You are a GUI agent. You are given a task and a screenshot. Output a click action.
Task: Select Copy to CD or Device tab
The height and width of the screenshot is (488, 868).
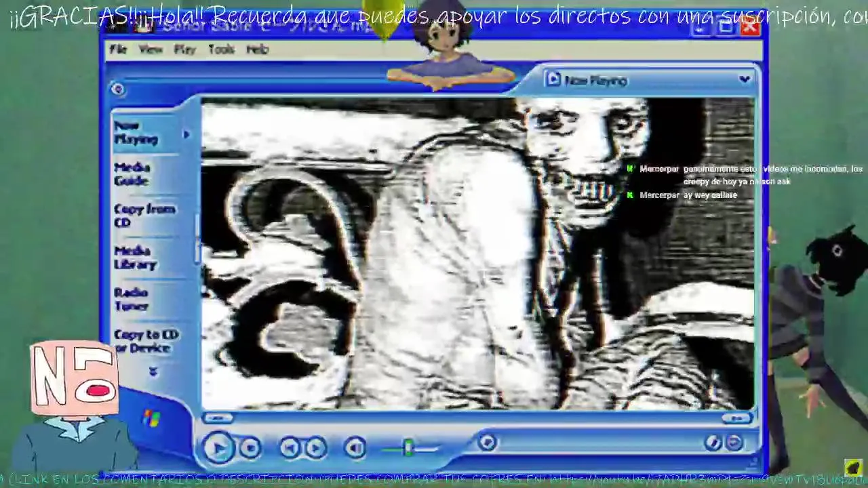(x=146, y=341)
